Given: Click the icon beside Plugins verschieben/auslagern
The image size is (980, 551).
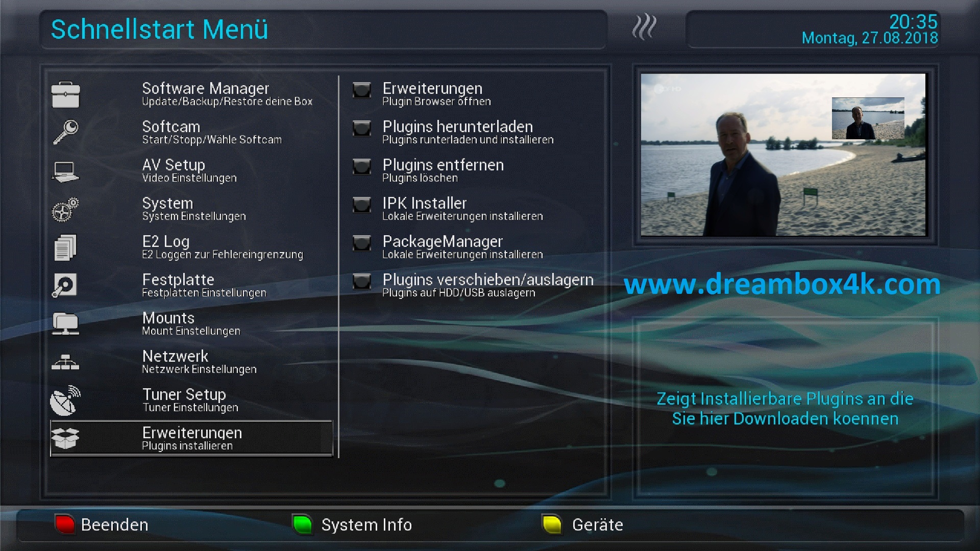Looking at the screenshot, I should coord(362,282).
